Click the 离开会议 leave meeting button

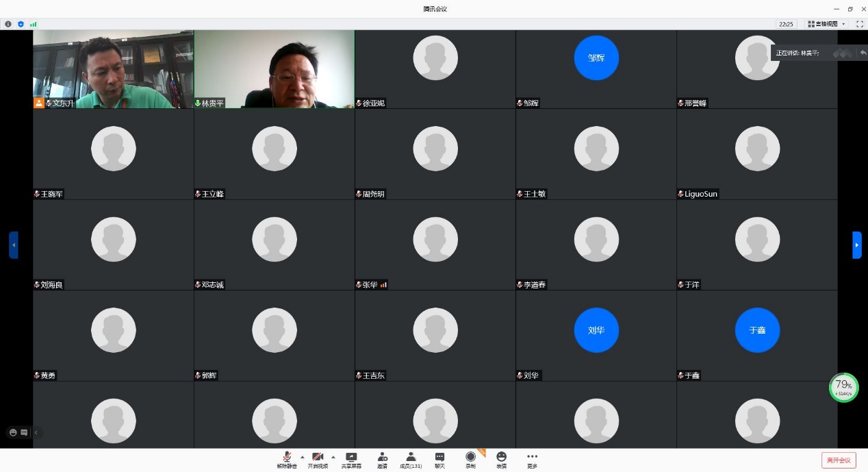click(x=839, y=460)
